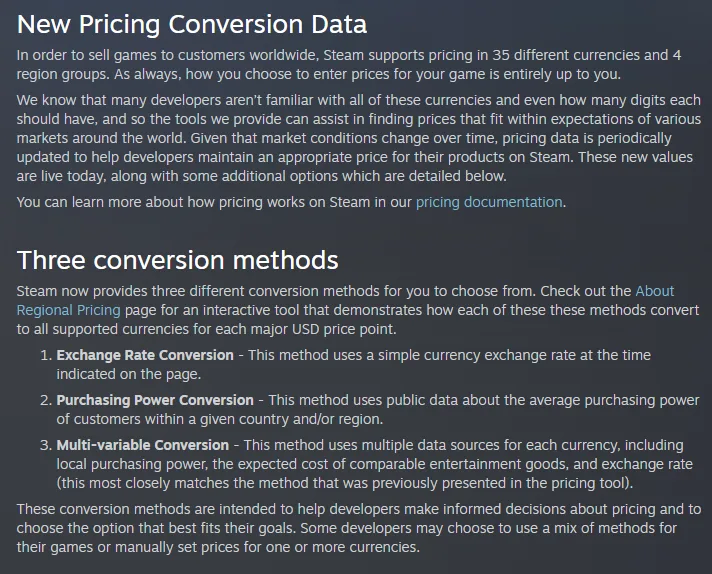This screenshot has height=574, width=712.
Task: Click list number 1 of the methods
Action: pyautogui.click(x=44, y=355)
